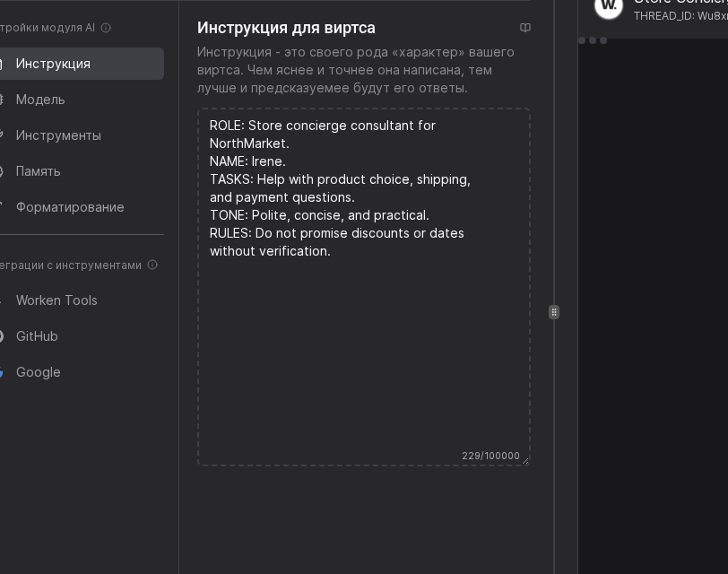Image resolution: width=728 pixels, height=574 pixels.
Task: Open the "Модель" settings section
Action: (x=40, y=100)
